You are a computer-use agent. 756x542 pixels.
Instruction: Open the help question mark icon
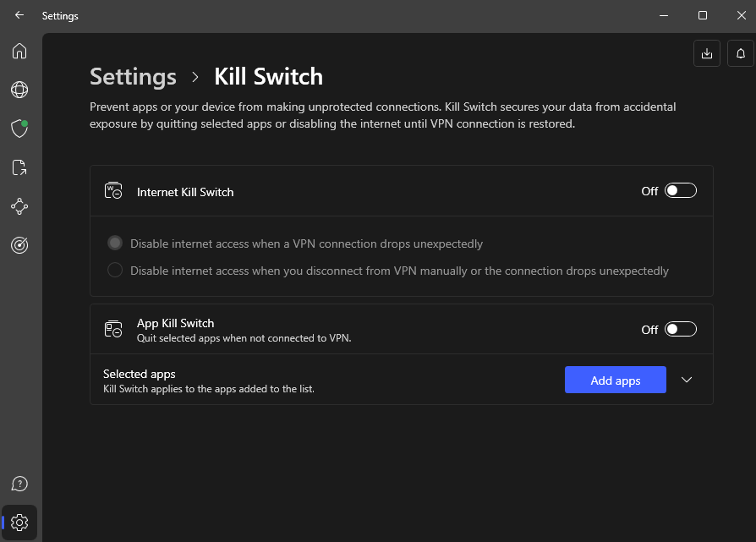tap(19, 484)
